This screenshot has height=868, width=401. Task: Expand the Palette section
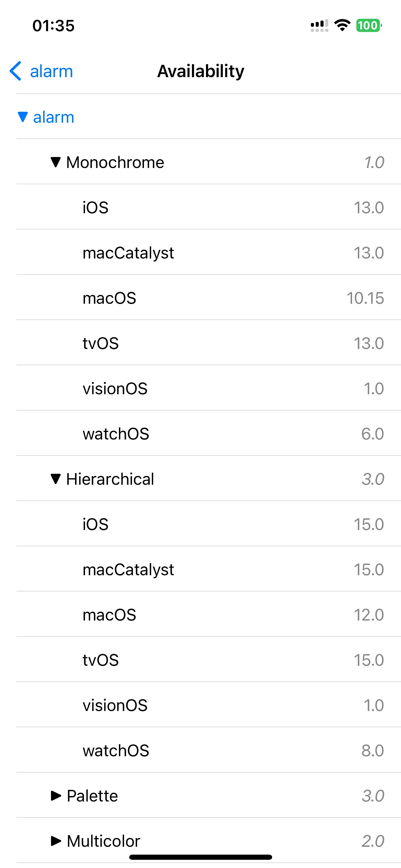tap(56, 796)
